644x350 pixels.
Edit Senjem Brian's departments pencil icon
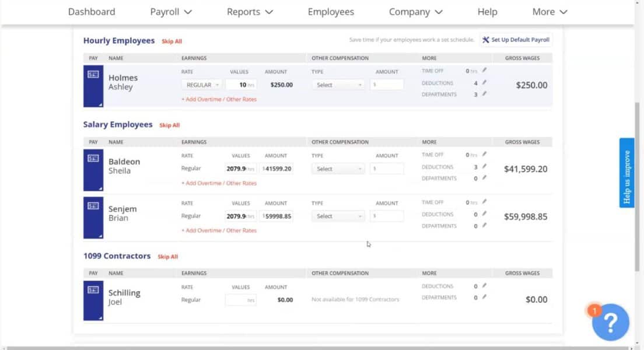[x=484, y=226]
